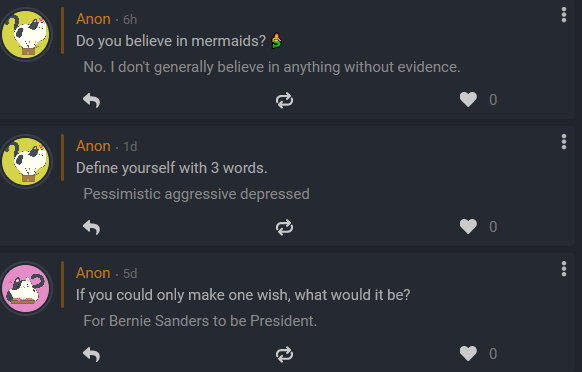Open the Anon username on the 5d post
582x372 pixels.
93,273
